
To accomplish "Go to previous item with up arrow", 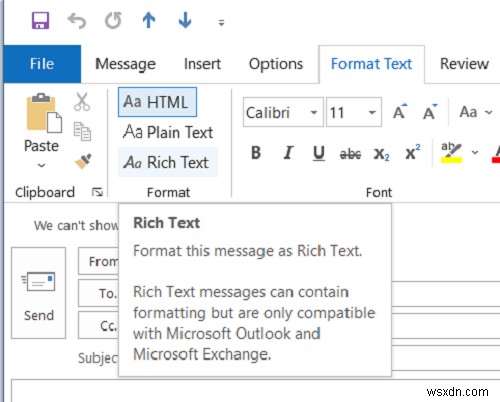I will click(149, 20).
